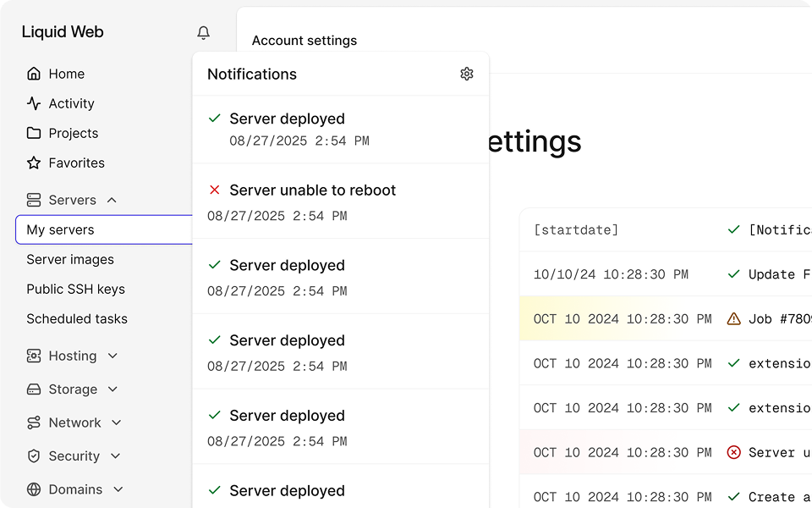The height and width of the screenshot is (508, 812).
Task: Click the Favorites star icon
Action: pyautogui.click(x=34, y=163)
